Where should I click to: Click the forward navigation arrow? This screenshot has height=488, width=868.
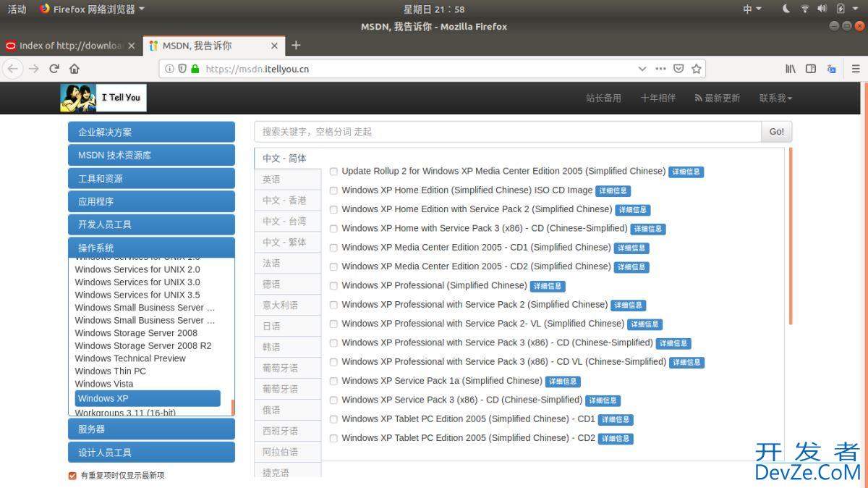33,69
